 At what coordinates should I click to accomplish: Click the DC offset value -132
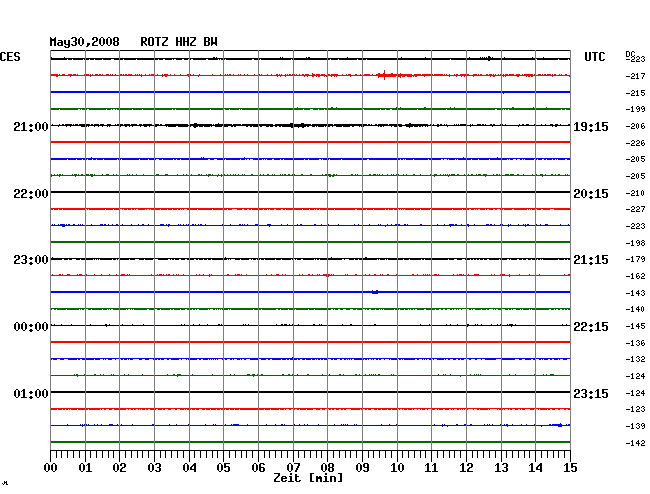[x=635, y=360]
